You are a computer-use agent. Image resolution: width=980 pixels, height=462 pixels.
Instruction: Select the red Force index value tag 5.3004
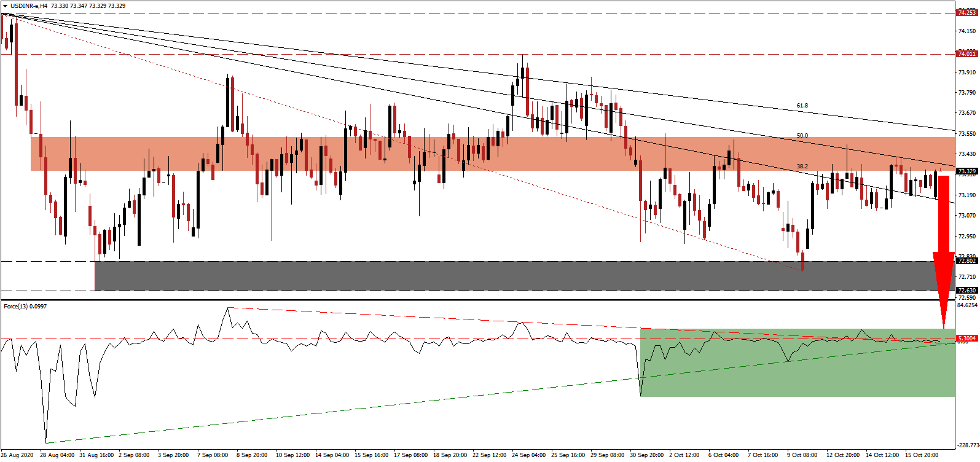click(x=966, y=339)
